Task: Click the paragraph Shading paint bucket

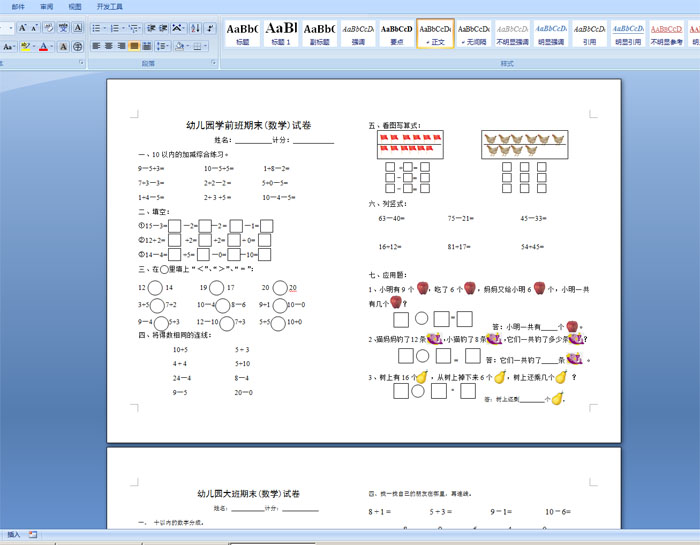Action: click(x=179, y=46)
